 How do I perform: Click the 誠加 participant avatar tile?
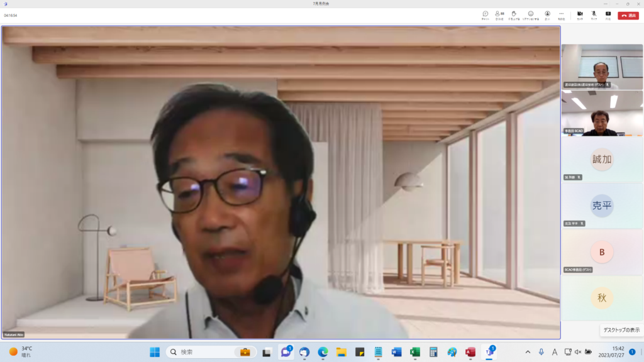pyautogui.click(x=602, y=159)
